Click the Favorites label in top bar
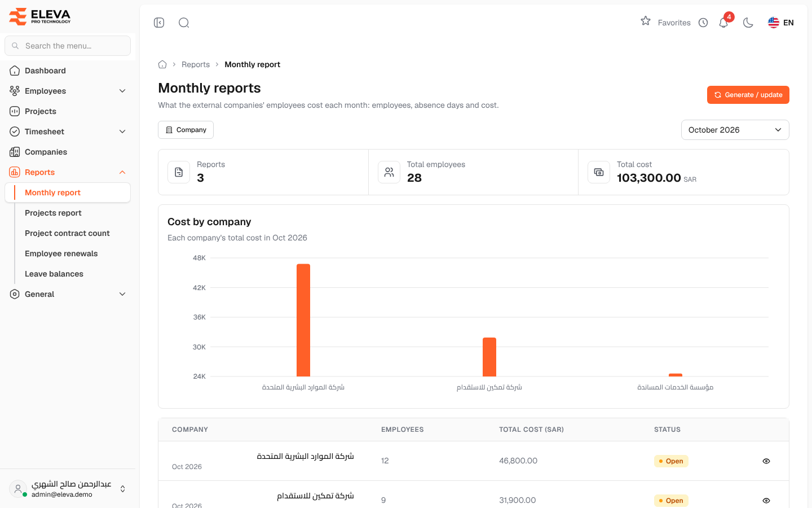812x508 pixels. [x=674, y=23]
